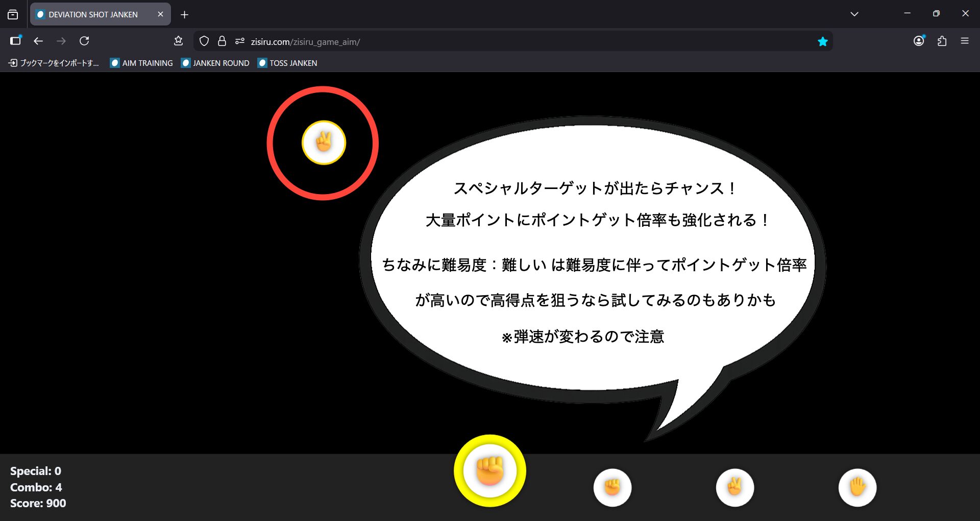This screenshot has height=521, width=980.
Task: Click the large yellow-ringed rock shooter
Action: click(489, 470)
